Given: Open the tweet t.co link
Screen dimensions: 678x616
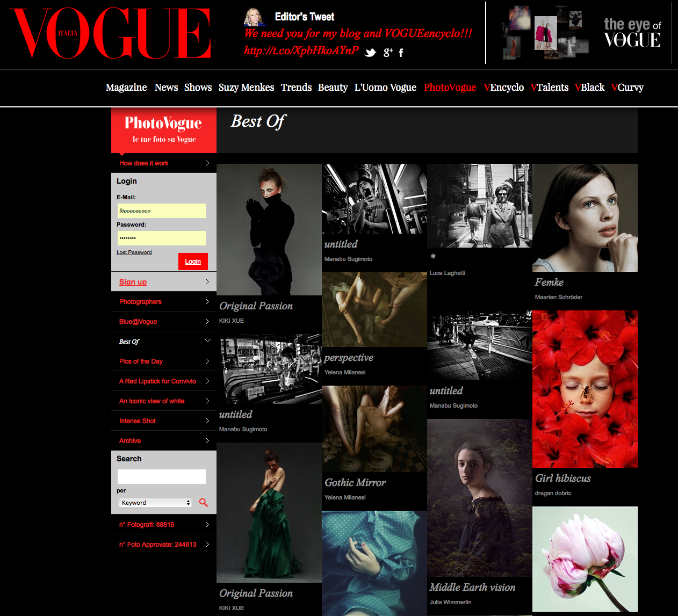Looking at the screenshot, I should (x=301, y=50).
